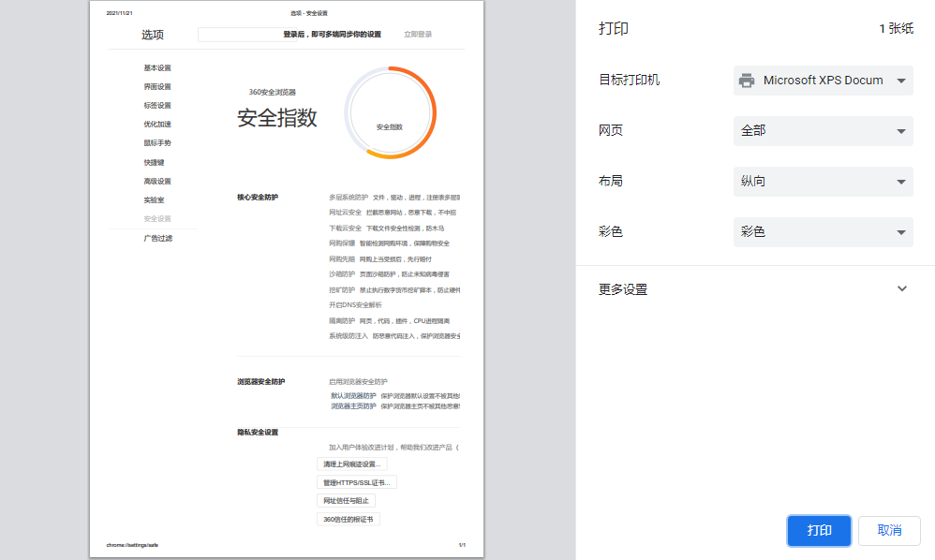
Task: Click the blue 打印 button
Action: [819, 530]
